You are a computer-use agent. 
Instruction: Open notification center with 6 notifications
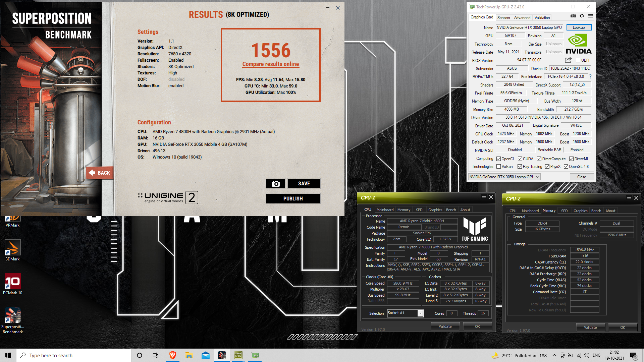point(633,356)
